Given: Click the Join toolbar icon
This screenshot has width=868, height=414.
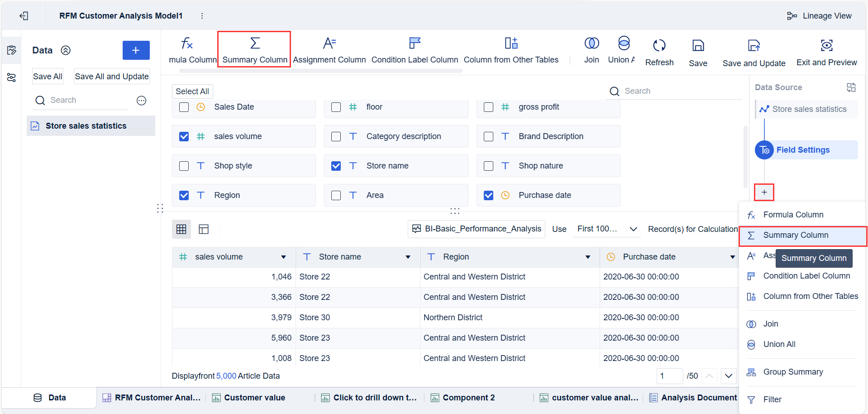Looking at the screenshot, I should [591, 43].
